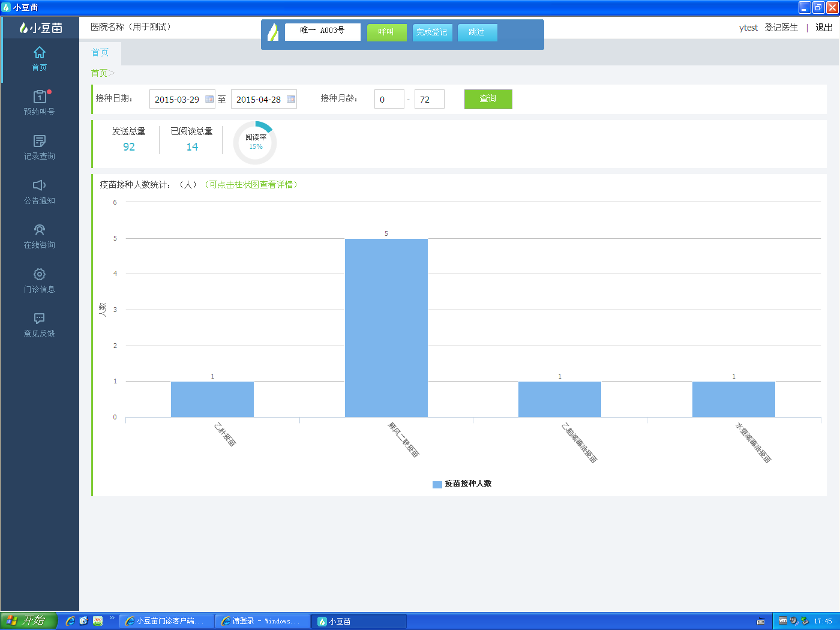Image resolution: width=840 pixels, height=630 pixels.
Task: Click the minimum 接种月龄 input field
Action: click(x=389, y=100)
